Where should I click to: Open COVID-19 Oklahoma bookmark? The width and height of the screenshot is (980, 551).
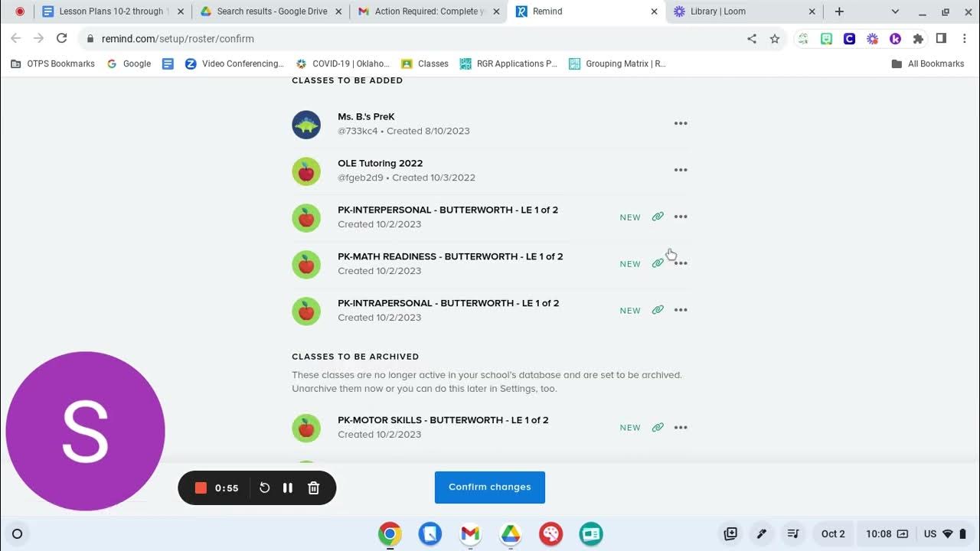(x=342, y=64)
